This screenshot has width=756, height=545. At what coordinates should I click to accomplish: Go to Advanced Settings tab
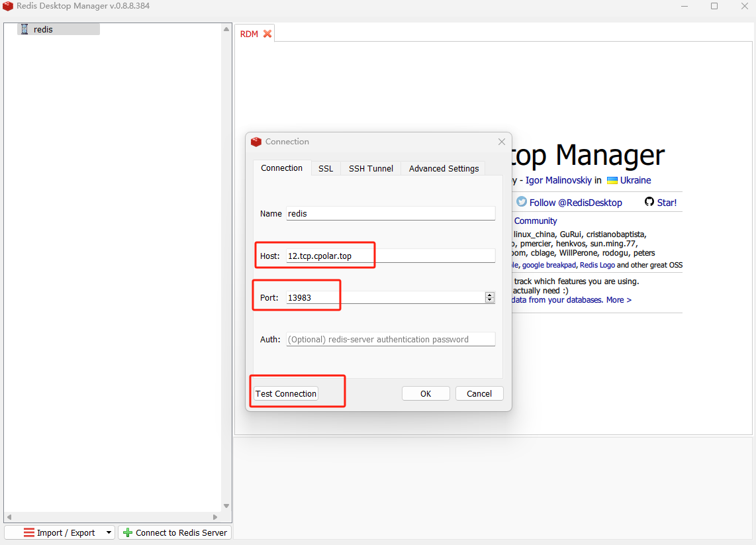coord(444,168)
